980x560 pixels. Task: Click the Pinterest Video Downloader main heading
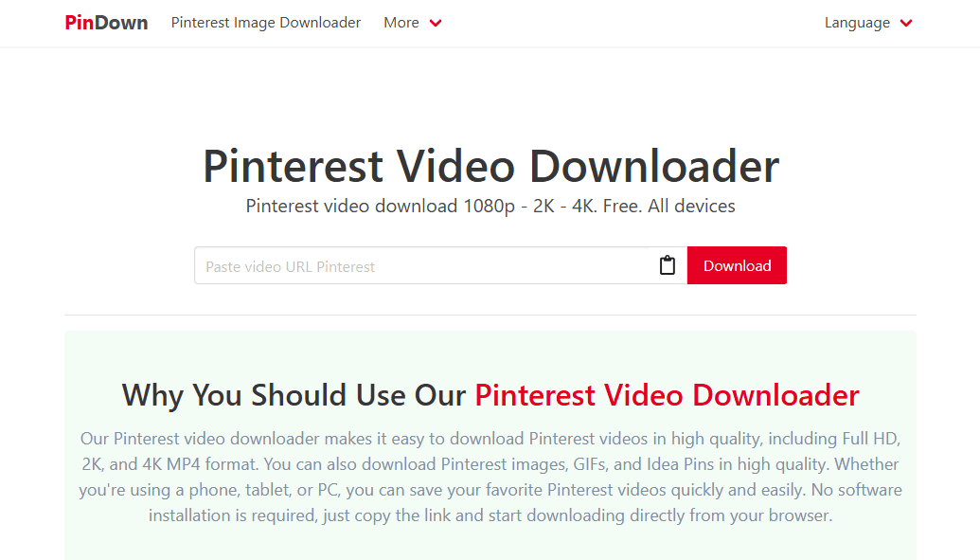[x=490, y=166]
